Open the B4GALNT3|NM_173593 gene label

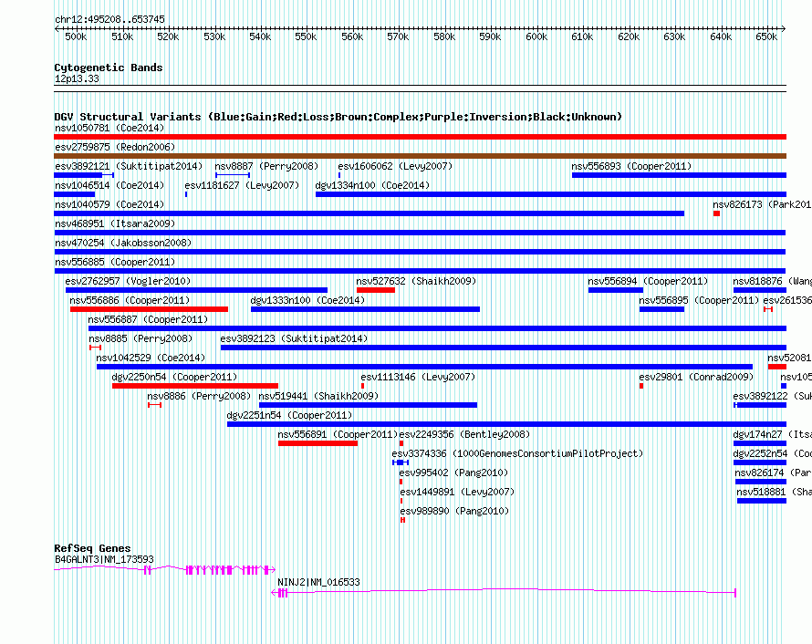point(104,559)
